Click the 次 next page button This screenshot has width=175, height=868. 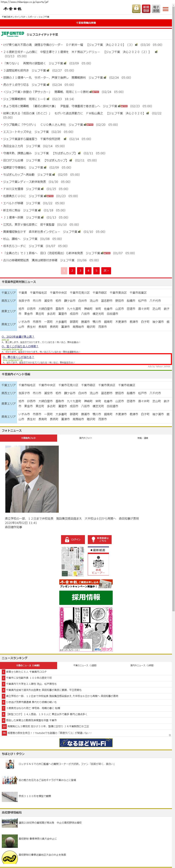click(106, 271)
